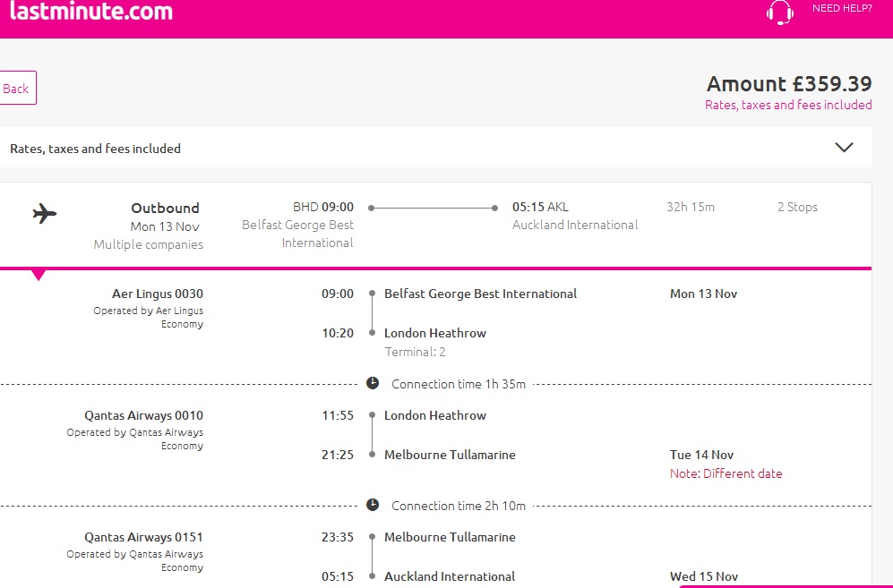Click the 'Multiple companies' label
Screen dimensions: 893x588
pyautogui.click(x=148, y=244)
